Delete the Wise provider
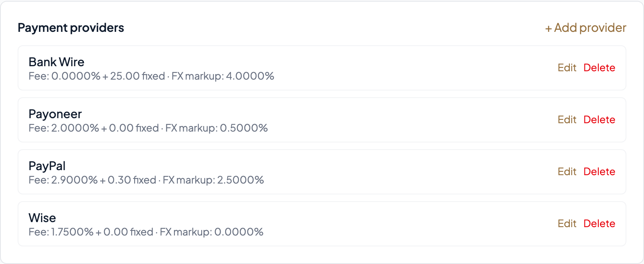The image size is (644, 264). (600, 223)
